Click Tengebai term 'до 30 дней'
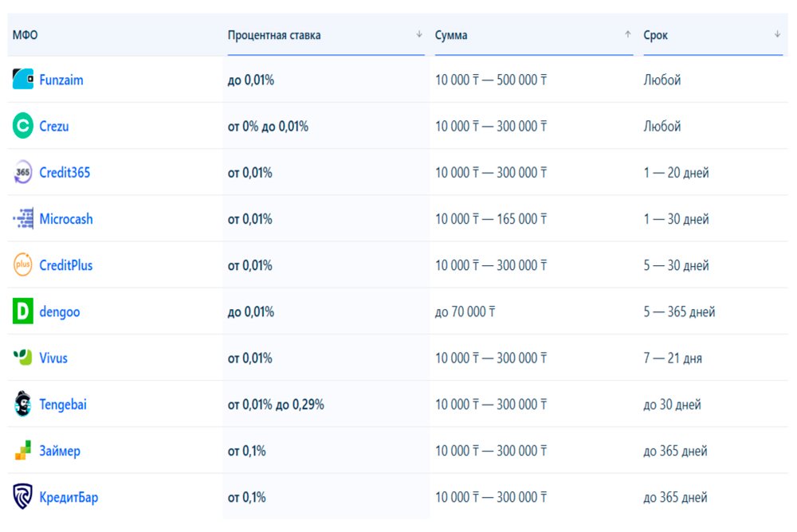 tap(672, 405)
